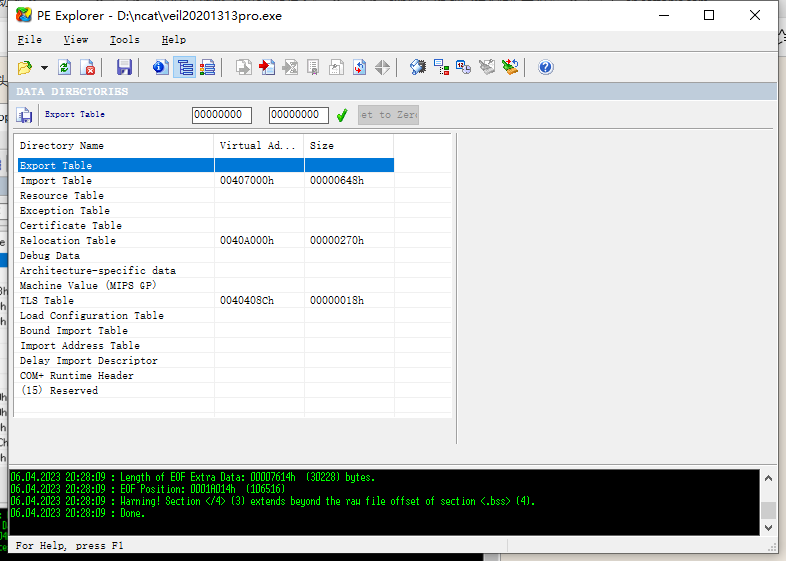Click PE Explorer app icon in title bar
786x561 pixels.
click(x=23, y=15)
